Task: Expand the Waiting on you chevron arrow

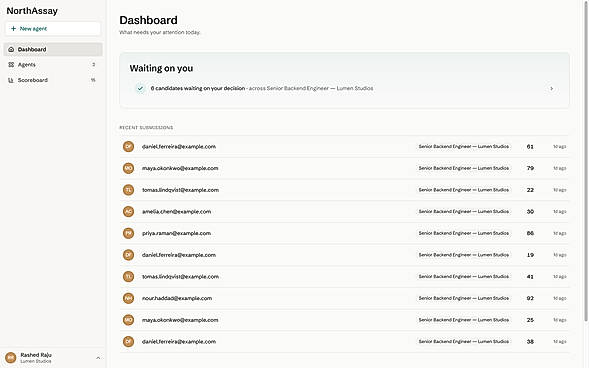Action: coord(551,89)
